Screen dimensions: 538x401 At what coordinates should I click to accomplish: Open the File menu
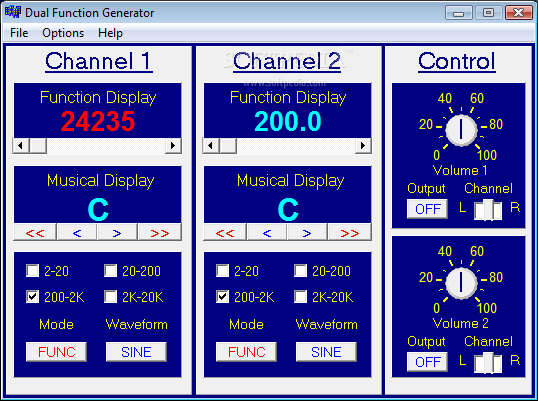[19, 33]
